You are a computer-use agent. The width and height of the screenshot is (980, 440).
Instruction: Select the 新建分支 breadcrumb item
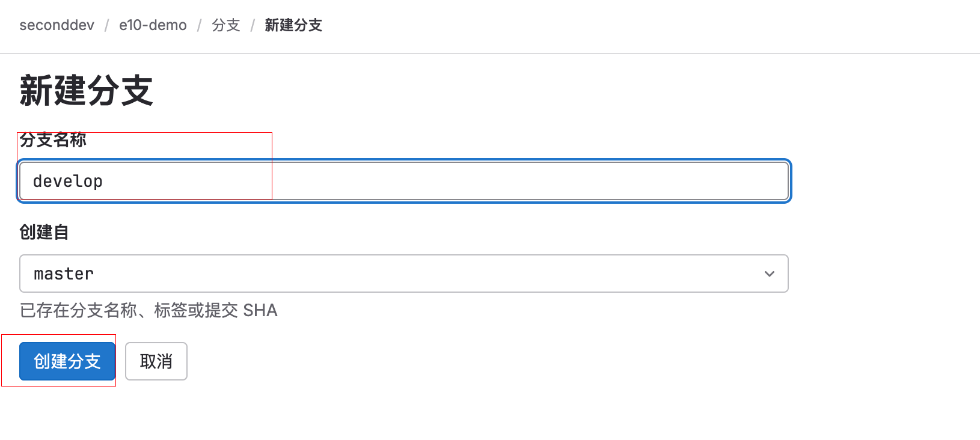(293, 26)
